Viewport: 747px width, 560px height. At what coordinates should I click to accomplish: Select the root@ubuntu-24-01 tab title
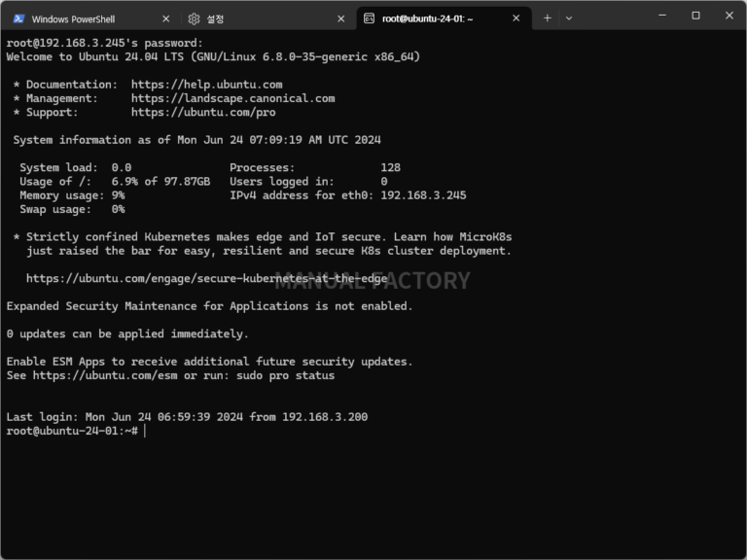[427, 18]
